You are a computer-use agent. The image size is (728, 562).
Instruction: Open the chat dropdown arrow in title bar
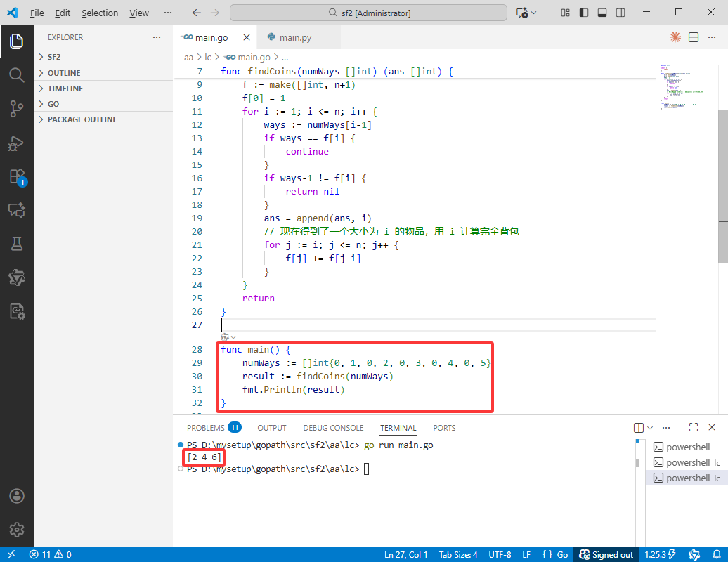[x=534, y=13]
